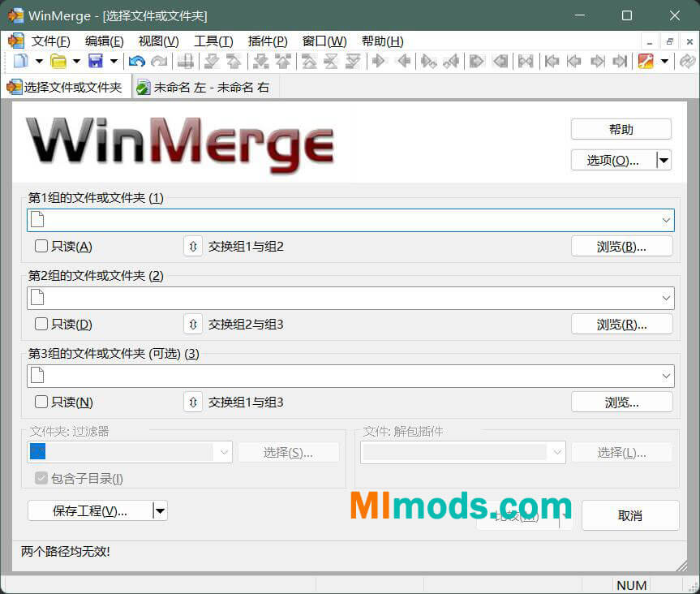Switch to the 未命名 左 - 未命名 右 tab

coord(204,87)
